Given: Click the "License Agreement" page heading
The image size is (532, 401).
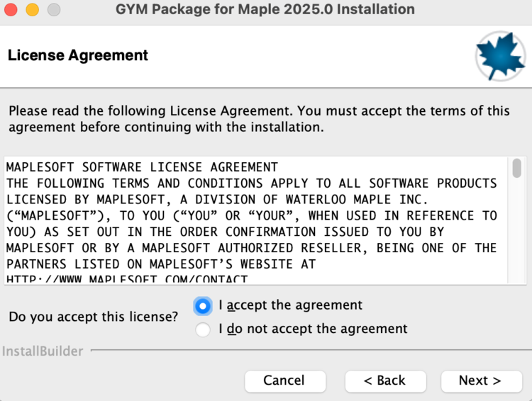Looking at the screenshot, I should tap(78, 55).
